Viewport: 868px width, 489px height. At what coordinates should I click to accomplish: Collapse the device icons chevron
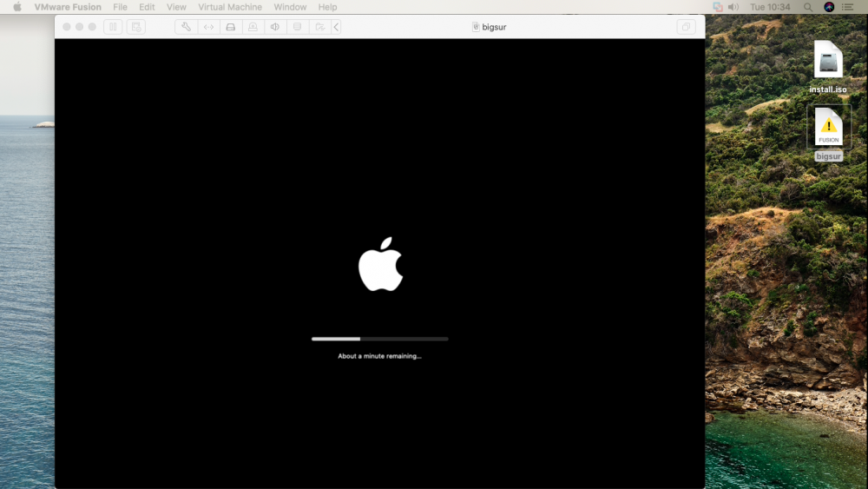click(x=336, y=27)
